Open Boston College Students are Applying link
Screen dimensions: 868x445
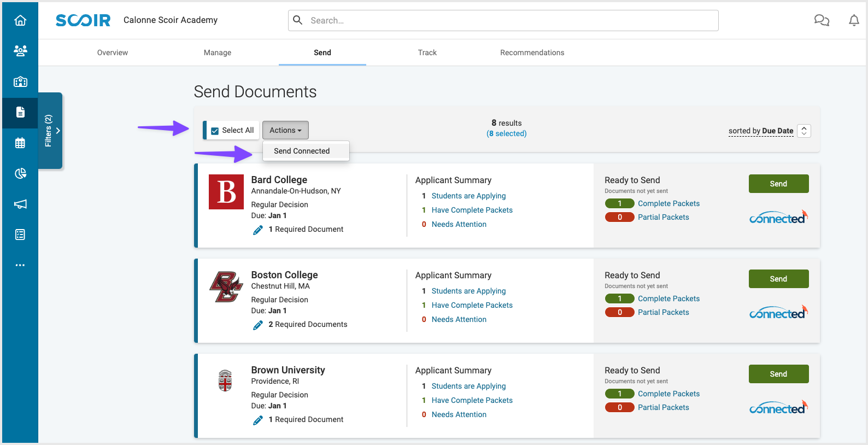click(x=468, y=291)
